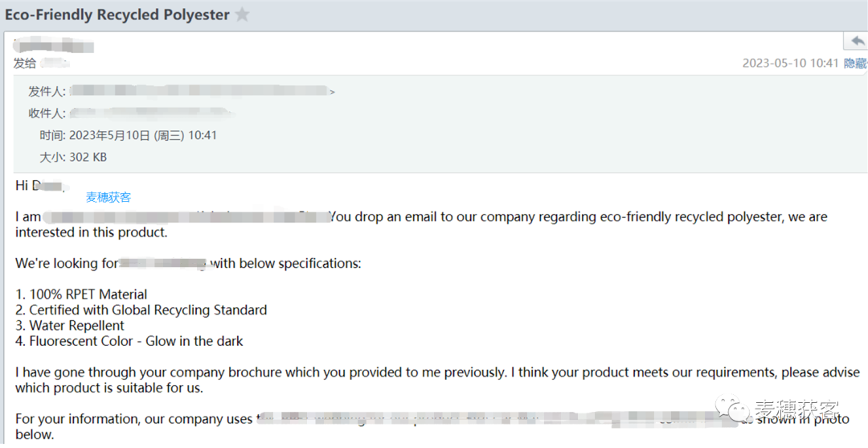Click the blurred sender name at top
The height and width of the screenshot is (448, 868).
tap(55, 45)
